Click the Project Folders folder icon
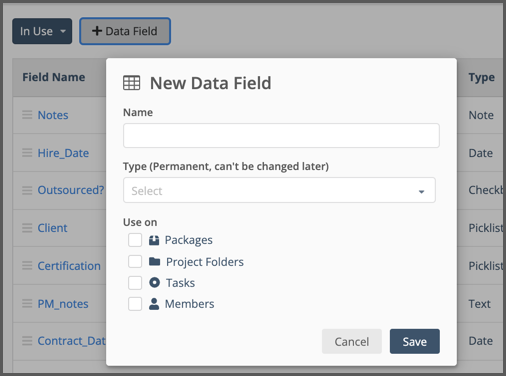Viewport: 506px width, 376px height. [154, 261]
